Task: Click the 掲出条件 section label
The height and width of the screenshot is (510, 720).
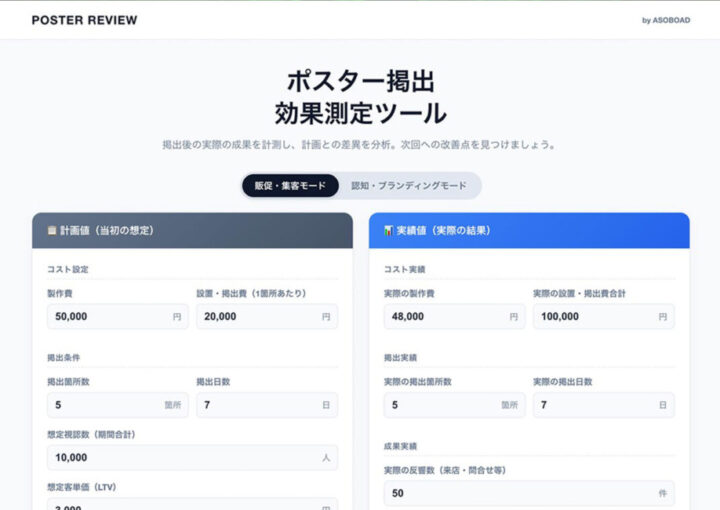Action: click(x=63, y=358)
